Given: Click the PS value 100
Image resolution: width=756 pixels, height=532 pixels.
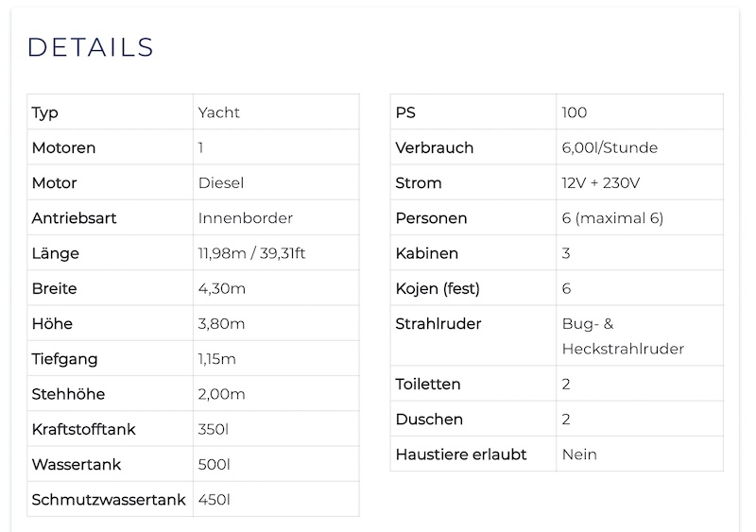Looking at the screenshot, I should pos(575,112).
